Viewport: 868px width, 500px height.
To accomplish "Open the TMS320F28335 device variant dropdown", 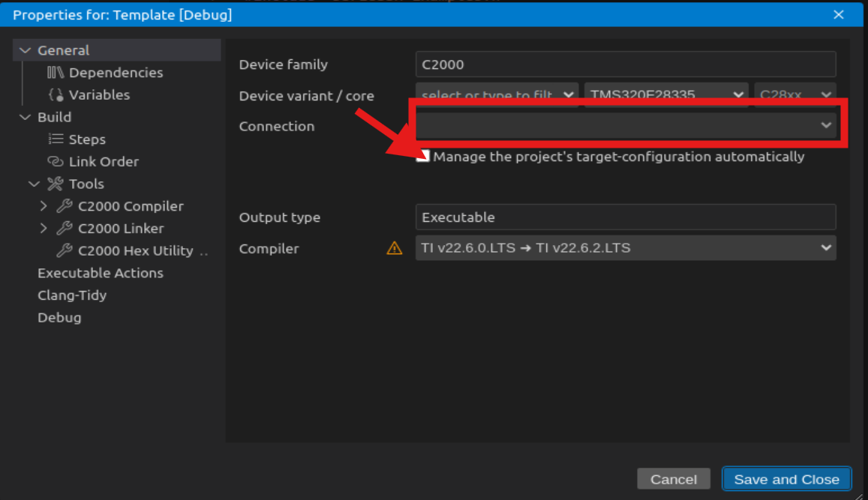I will pyautogui.click(x=666, y=94).
